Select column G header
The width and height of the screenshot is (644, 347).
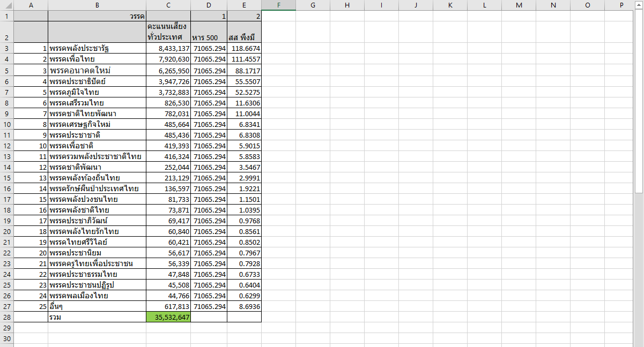(313, 5)
